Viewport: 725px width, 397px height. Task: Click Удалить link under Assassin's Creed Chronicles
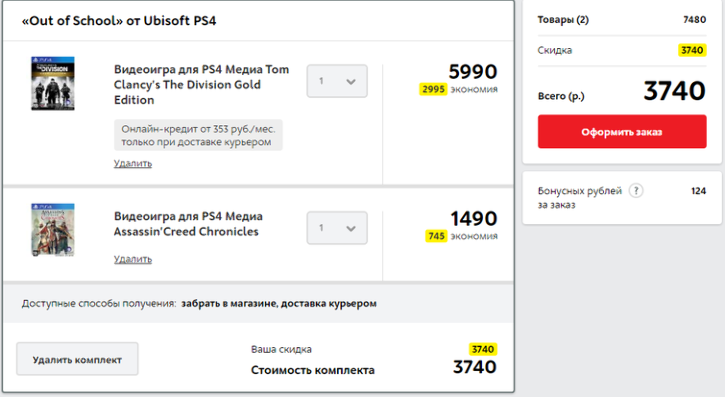[133, 259]
